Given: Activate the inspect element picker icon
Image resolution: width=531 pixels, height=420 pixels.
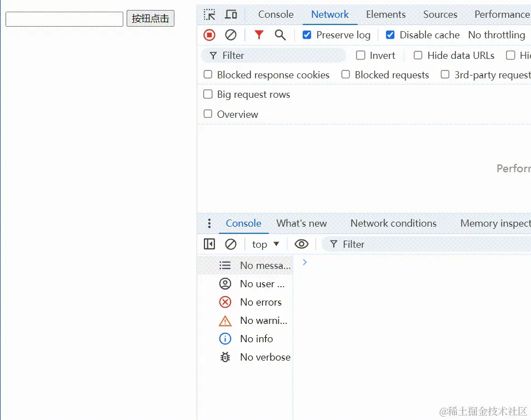Looking at the screenshot, I should tap(209, 14).
